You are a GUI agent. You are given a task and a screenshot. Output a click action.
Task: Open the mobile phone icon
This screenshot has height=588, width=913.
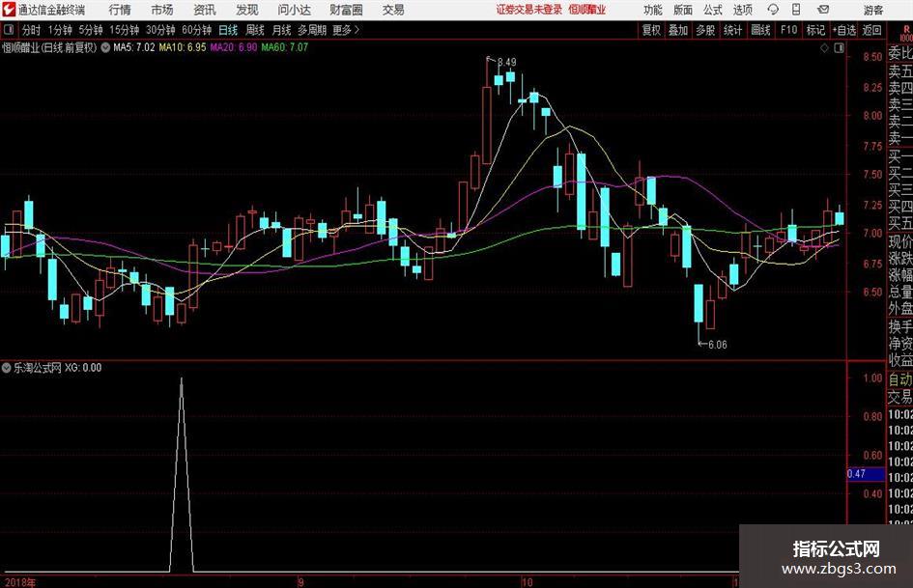796,10
